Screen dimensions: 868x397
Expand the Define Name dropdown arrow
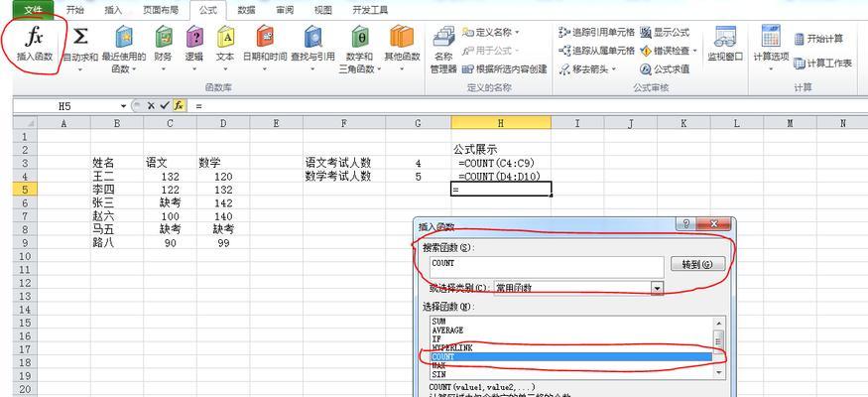click(517, 33)
